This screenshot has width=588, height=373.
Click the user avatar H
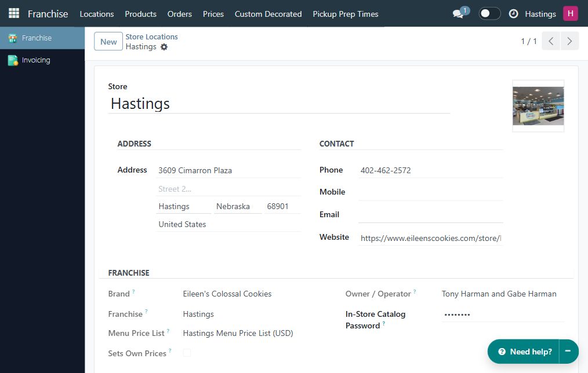[571, 14]
